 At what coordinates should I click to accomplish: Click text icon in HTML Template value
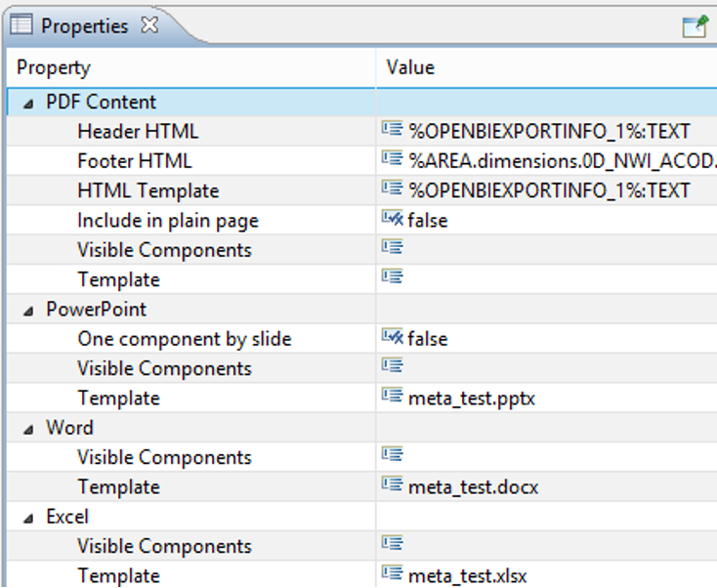pyautogui.click(x=393, y=189)
